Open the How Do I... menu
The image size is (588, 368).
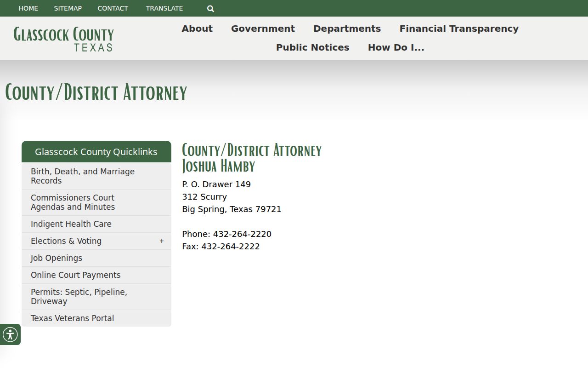[396, 47]
